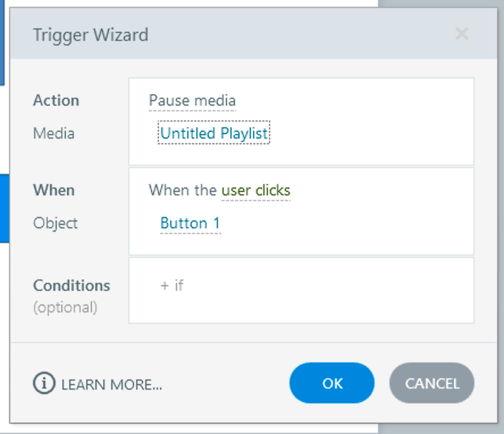Click the Conditions label
The height and width of the screenshot is (434, 504).
(x=72, y=285)
